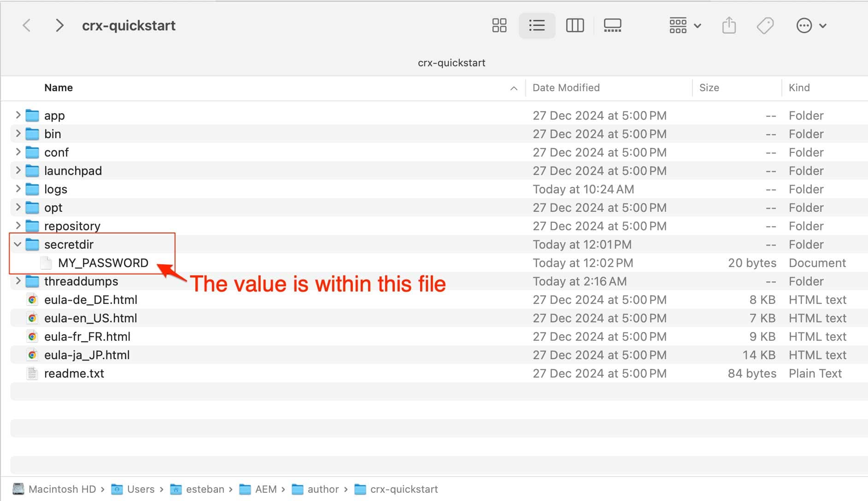Expand the conf folder
Image resolution: width=868 pixels, height=501 pixels.
pyautogui.click(x=18, y=152)
